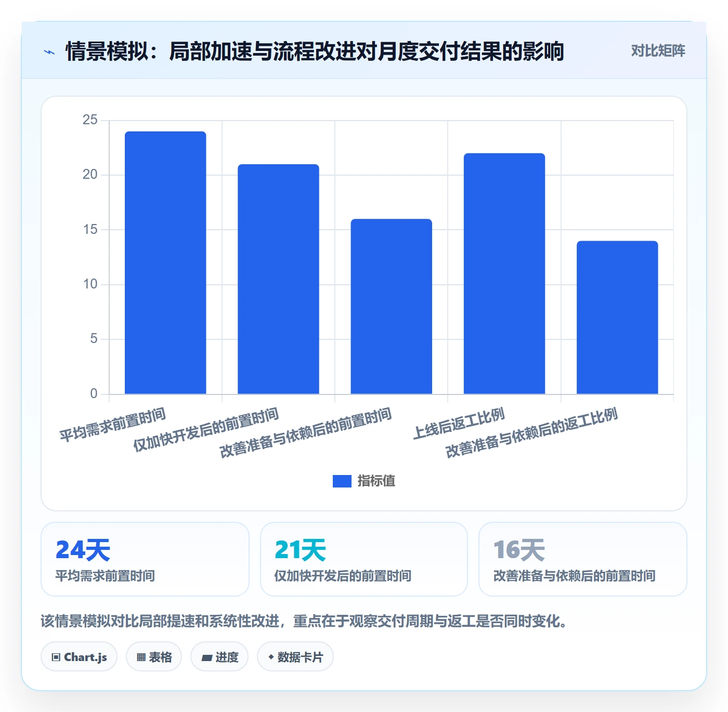Click the 指标值 legend text
The image size is (728, 712).
click(x=376, y=481)
